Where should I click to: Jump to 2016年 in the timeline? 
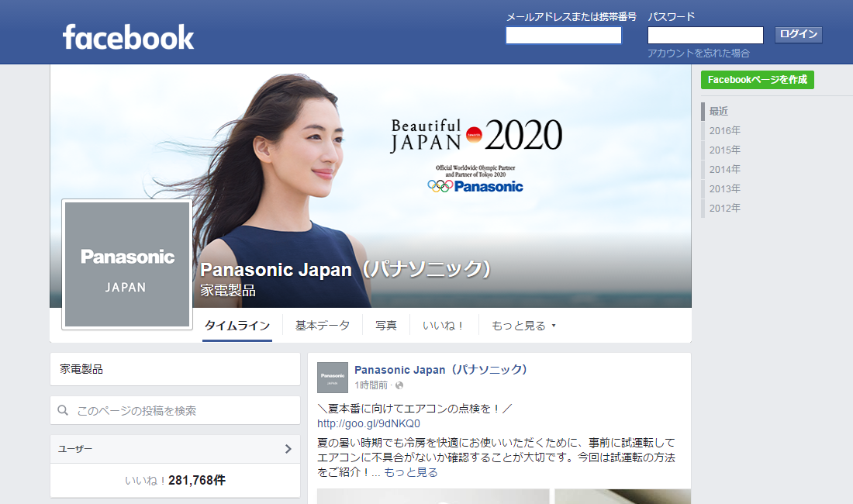[x=724, y=130]
